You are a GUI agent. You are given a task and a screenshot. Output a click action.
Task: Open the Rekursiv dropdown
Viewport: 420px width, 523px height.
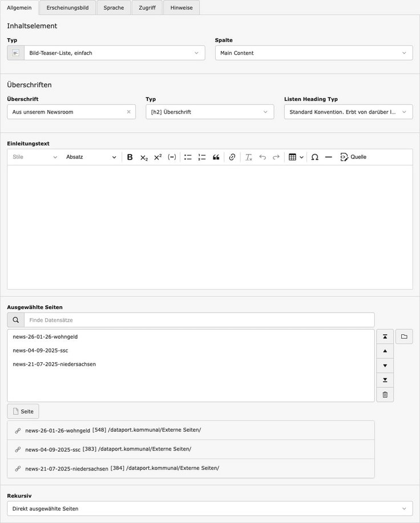pos(209,508)
